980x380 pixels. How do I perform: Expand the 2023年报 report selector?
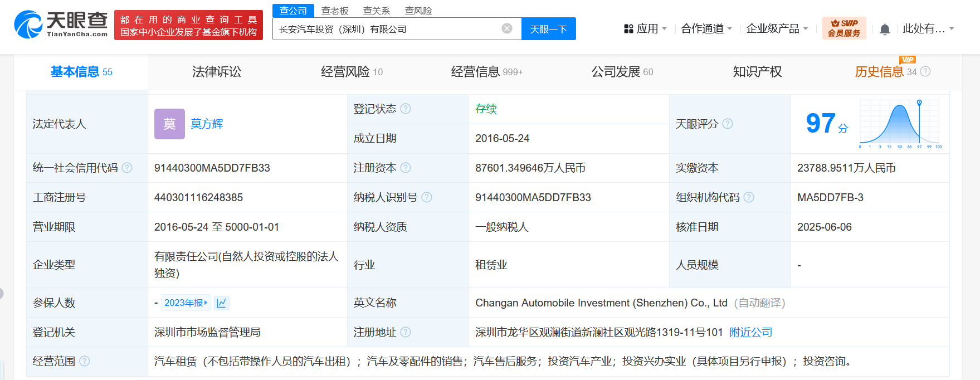[186, 303]
